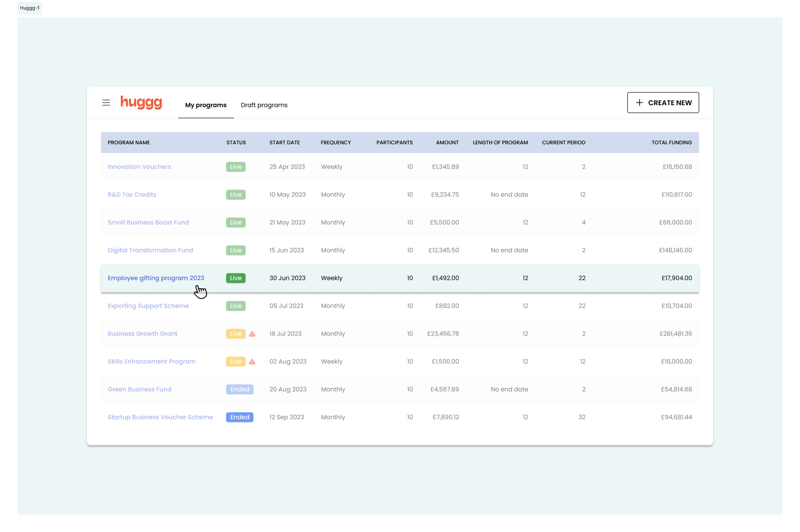Click PARTICIPANTS column header
Viewport: 800px width, 532px height.
tap(395, 143)
